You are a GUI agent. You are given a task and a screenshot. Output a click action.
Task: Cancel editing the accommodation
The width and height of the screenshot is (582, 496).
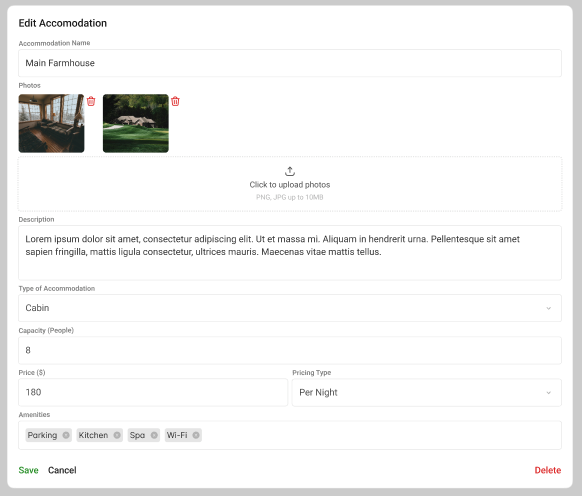coord(62,470)
